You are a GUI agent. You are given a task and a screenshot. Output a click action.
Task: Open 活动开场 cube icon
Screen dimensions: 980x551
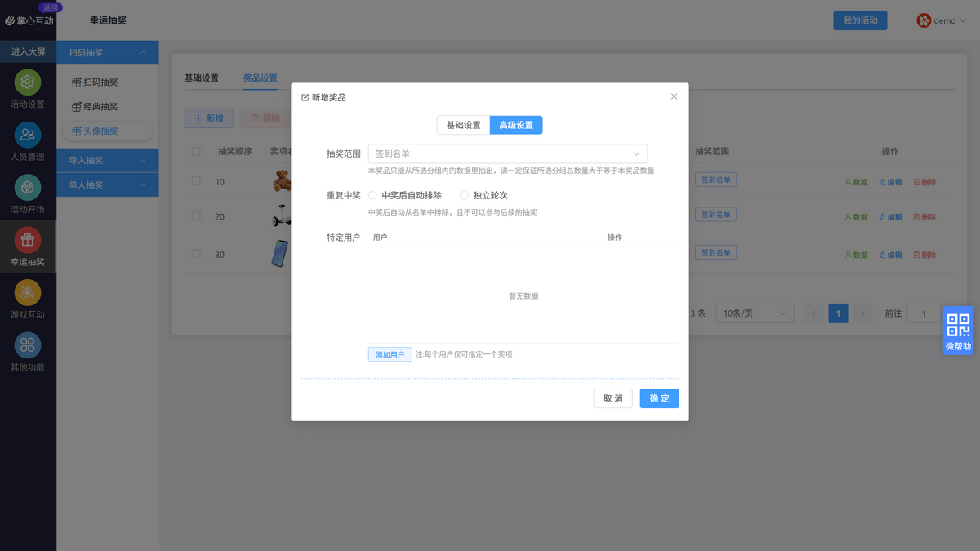28,188
